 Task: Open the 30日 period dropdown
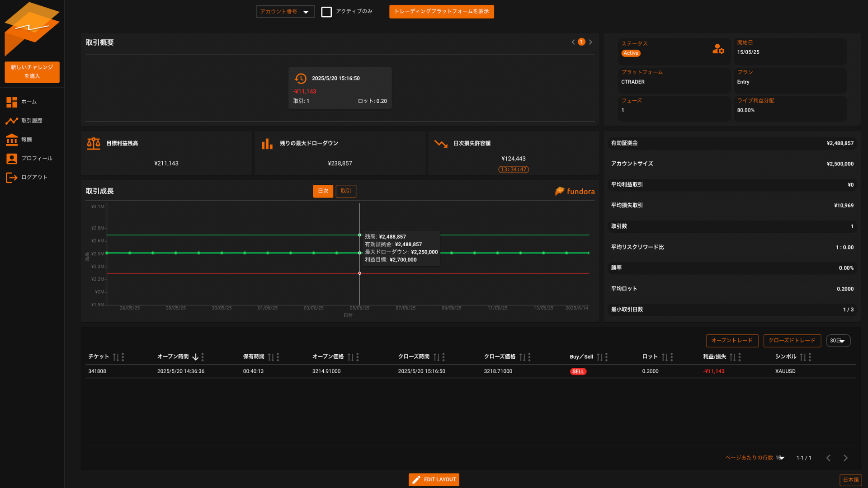tap(838, 341)
